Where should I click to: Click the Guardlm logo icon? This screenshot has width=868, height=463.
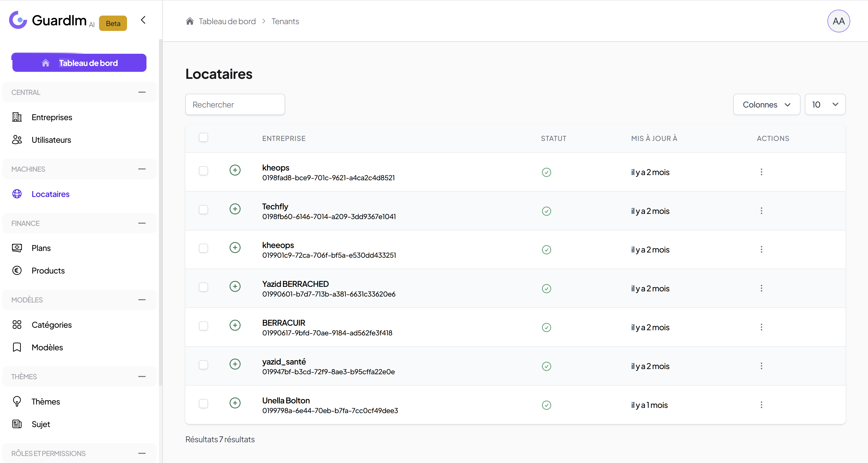tap(18, 20)
